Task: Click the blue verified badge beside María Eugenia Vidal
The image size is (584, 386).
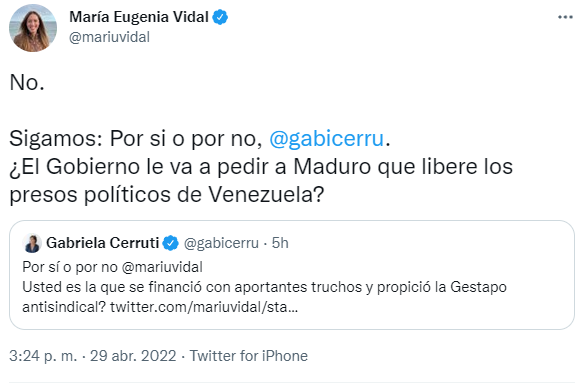Action: click(220, 18)
